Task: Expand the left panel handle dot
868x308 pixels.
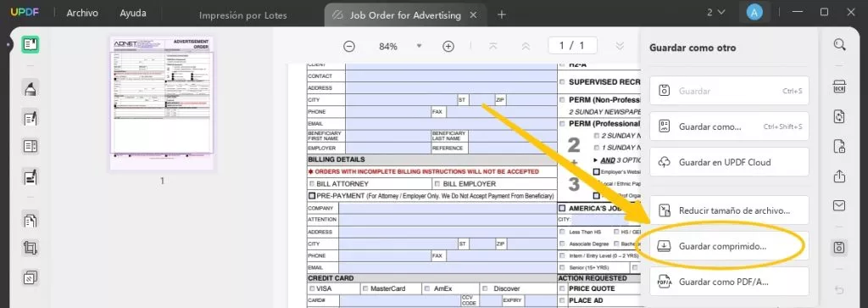Action: pyautogui.click(x=8, y=44)
